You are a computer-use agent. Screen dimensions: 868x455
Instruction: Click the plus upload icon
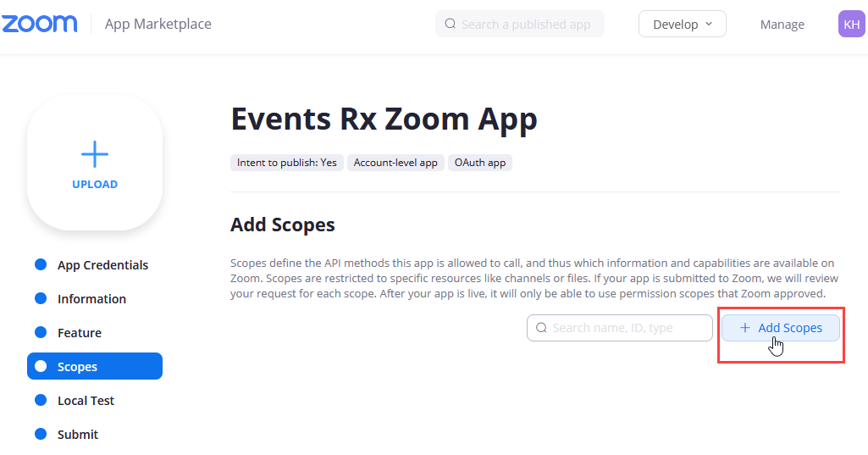pyautogui.click(x=95, y=154)
